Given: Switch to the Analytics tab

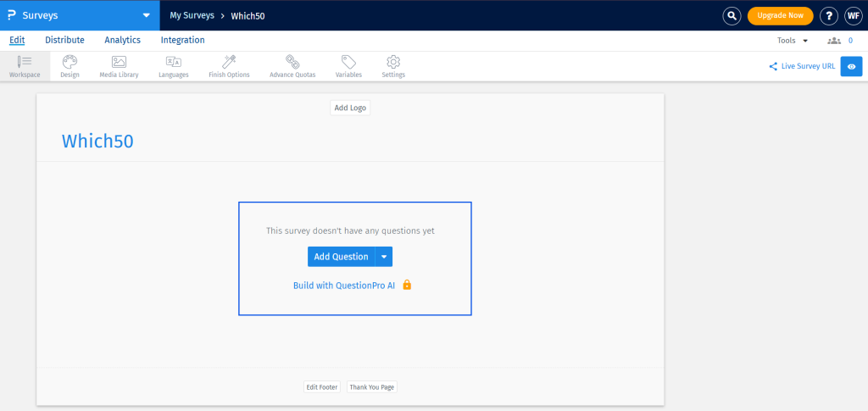Looking at the screenshot, I should pyautogui.click(x=122, y=40).
